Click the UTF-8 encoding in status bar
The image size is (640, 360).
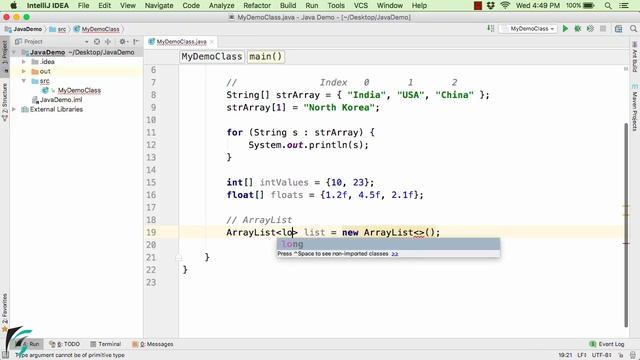tap(602, 355)
